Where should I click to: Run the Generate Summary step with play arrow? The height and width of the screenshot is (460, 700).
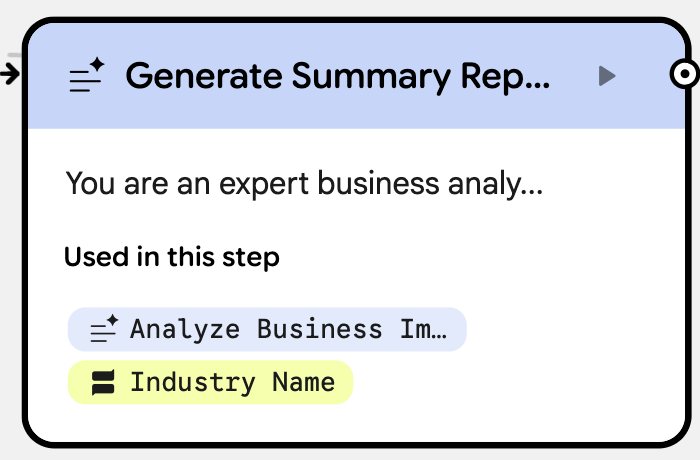click(x=606, y=75)
